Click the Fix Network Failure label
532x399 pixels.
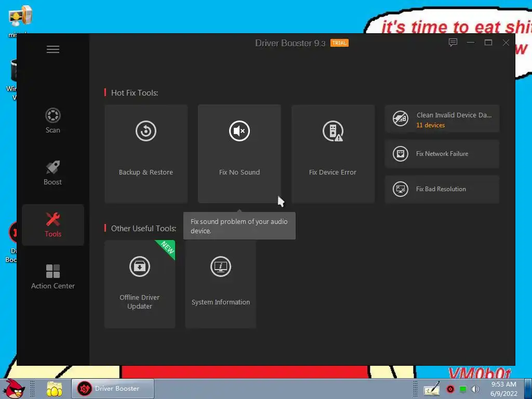point(442,154)
